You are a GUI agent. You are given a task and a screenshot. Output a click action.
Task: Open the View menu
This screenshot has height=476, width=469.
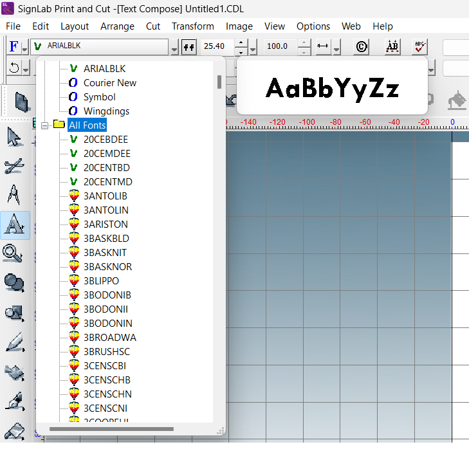[x=275, y=26]
